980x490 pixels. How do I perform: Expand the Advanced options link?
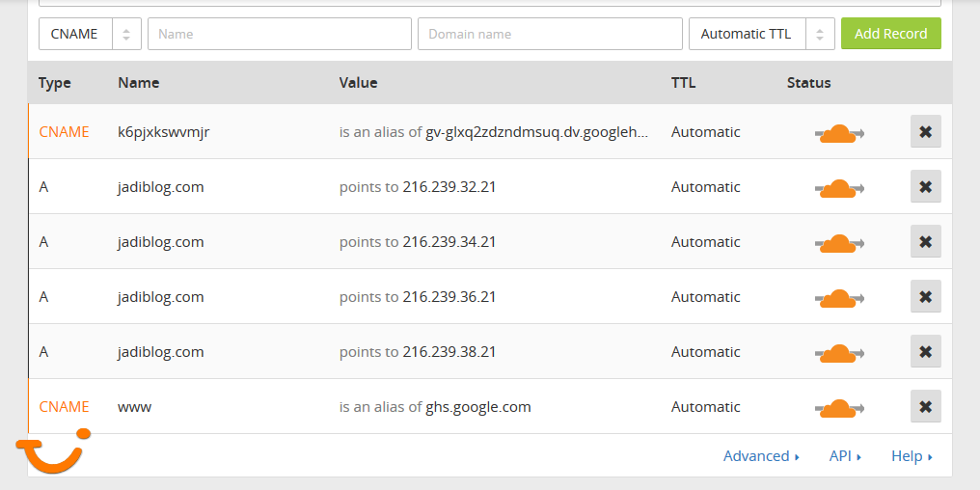tap(761, 456)
